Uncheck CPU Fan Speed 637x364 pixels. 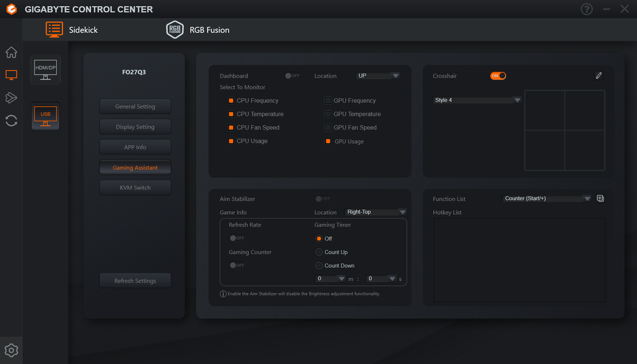[231, 127]
